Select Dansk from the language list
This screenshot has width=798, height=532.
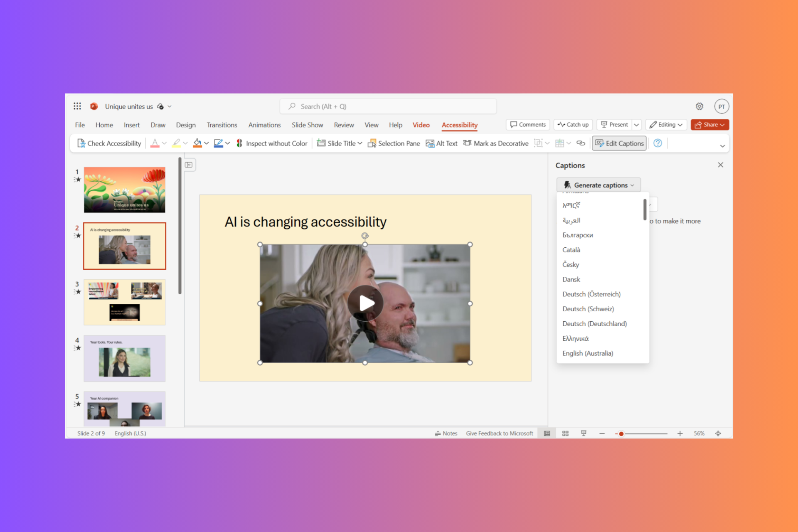pos(603,279)
